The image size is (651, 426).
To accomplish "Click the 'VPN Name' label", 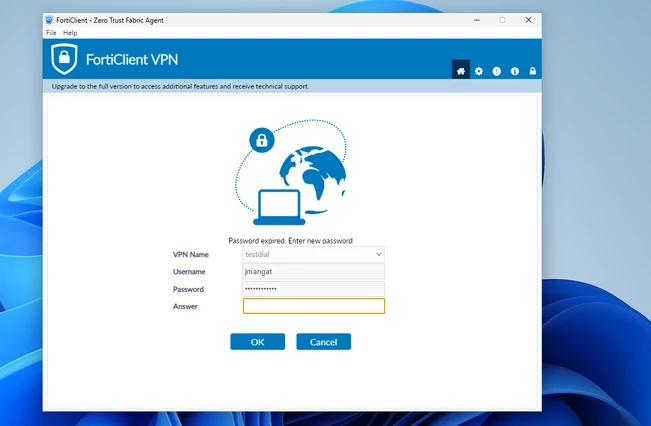I will (x=191, y=255).
